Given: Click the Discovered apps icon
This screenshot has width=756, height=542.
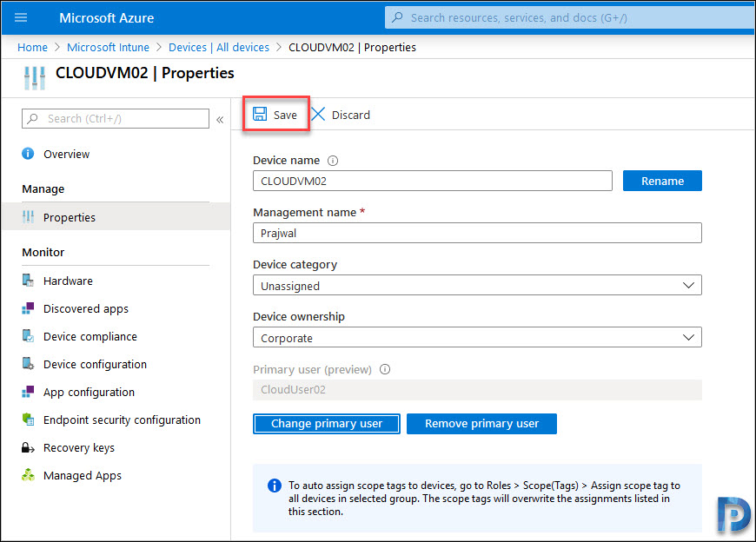Looking at the screenshot, I should (x=28, y=308).
